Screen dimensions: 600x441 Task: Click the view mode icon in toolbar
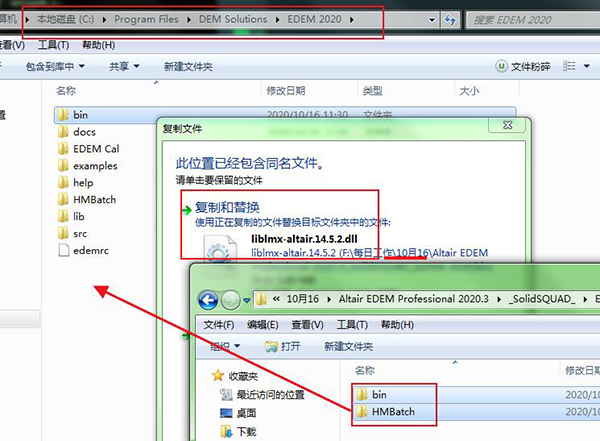point(569,66)
